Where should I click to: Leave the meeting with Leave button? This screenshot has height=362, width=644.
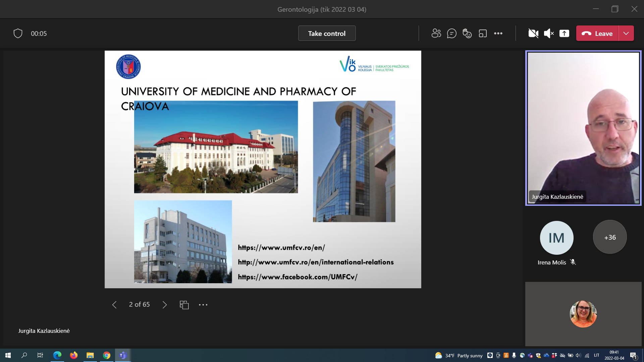tap(597, 34)
